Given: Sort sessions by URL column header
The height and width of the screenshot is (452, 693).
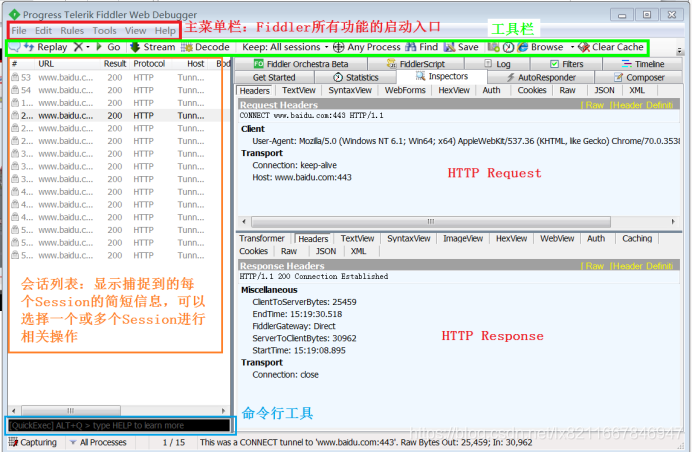Looking at the screenshot, I should [46, 64].
